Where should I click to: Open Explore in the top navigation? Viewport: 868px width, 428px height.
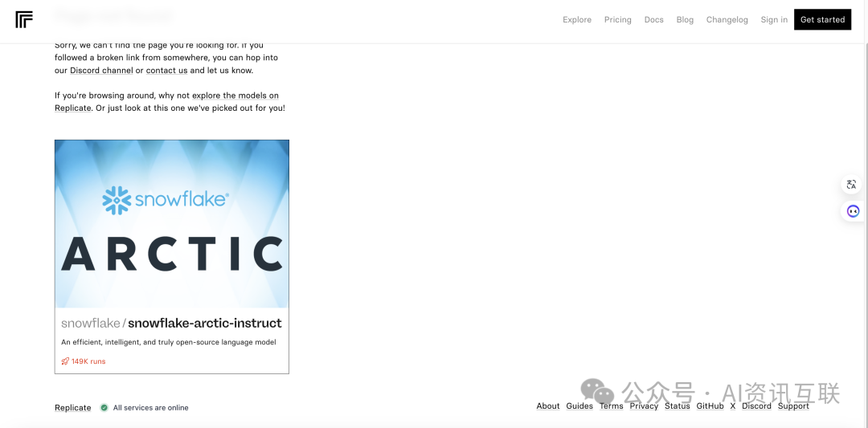pyautogui.click(x=577, y=20)
